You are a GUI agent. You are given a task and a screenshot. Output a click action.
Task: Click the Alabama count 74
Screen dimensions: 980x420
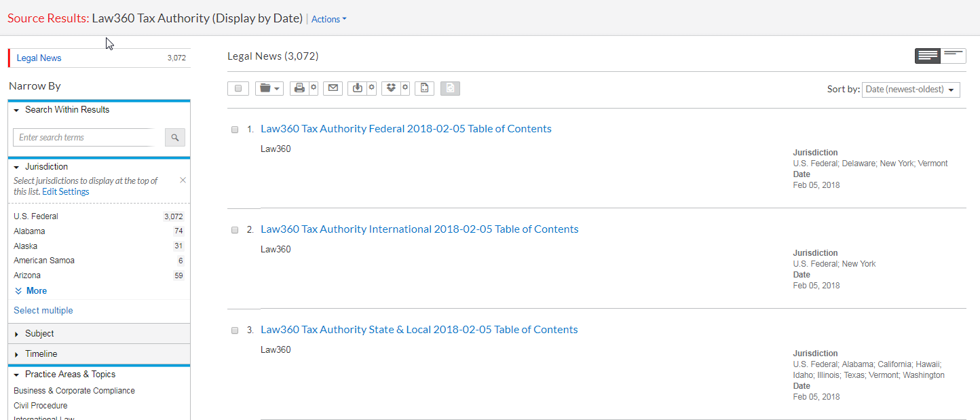178,231
